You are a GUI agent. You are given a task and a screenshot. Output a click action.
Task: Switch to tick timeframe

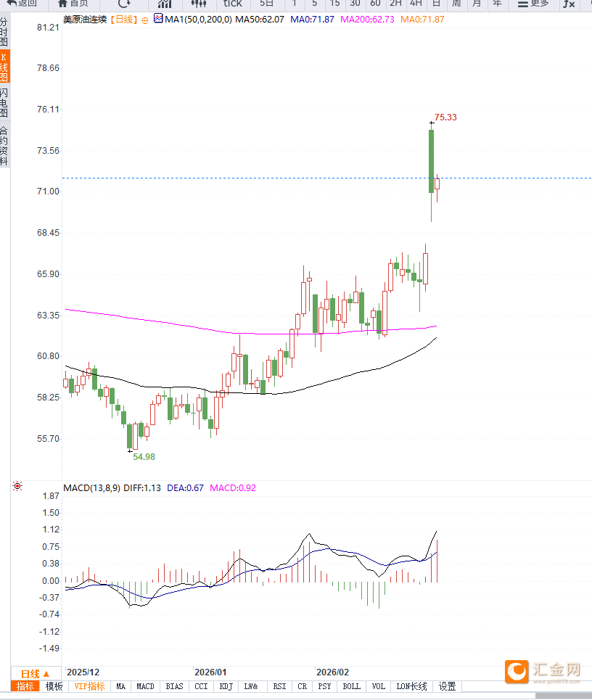click(233, 4)
